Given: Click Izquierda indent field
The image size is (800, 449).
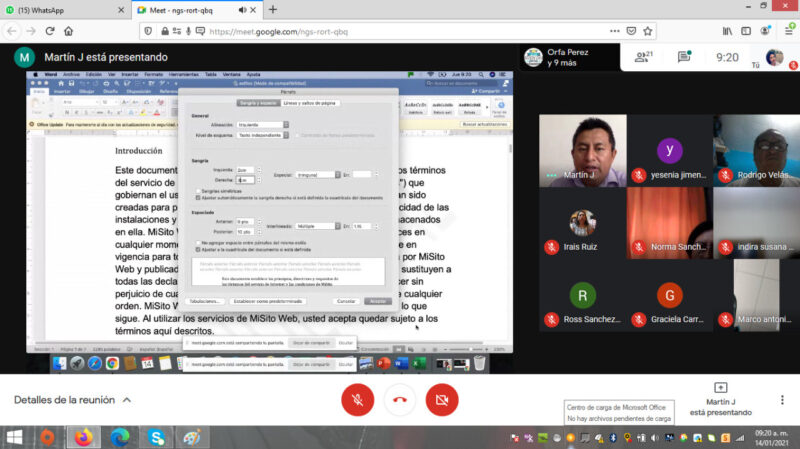Looking at the screenshot, I should click(x=245, y=170).
